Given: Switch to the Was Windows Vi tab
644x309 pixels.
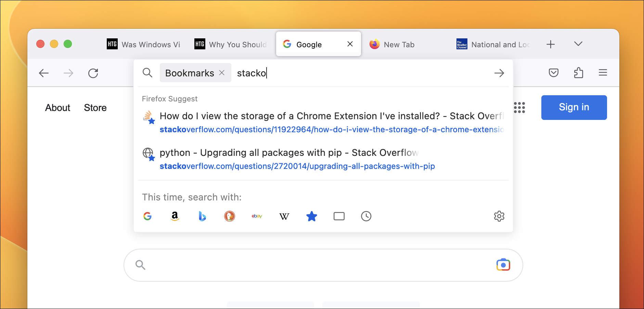Looking at the screenshot, I should point(144,44).
